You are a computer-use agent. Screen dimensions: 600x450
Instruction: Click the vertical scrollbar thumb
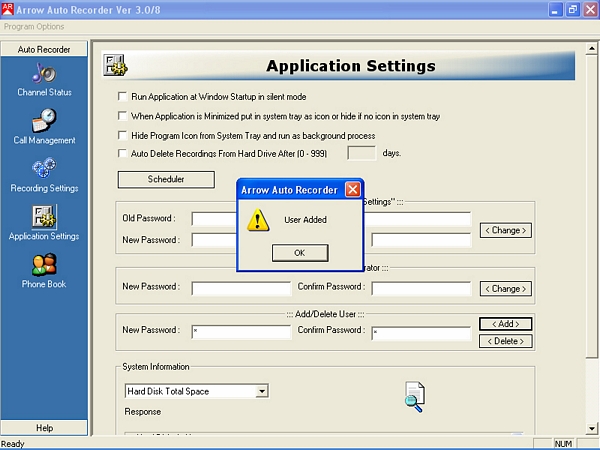(592, 207)
